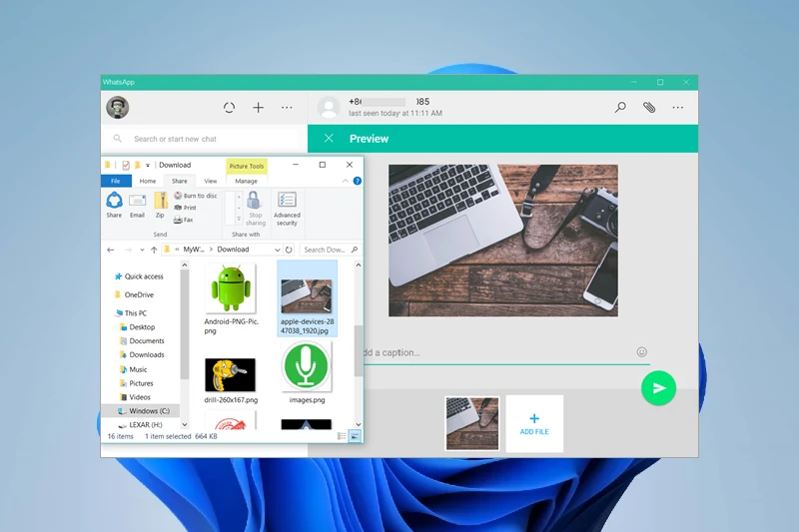
Task: Open Advanced security
Action: tap(287, 209)
